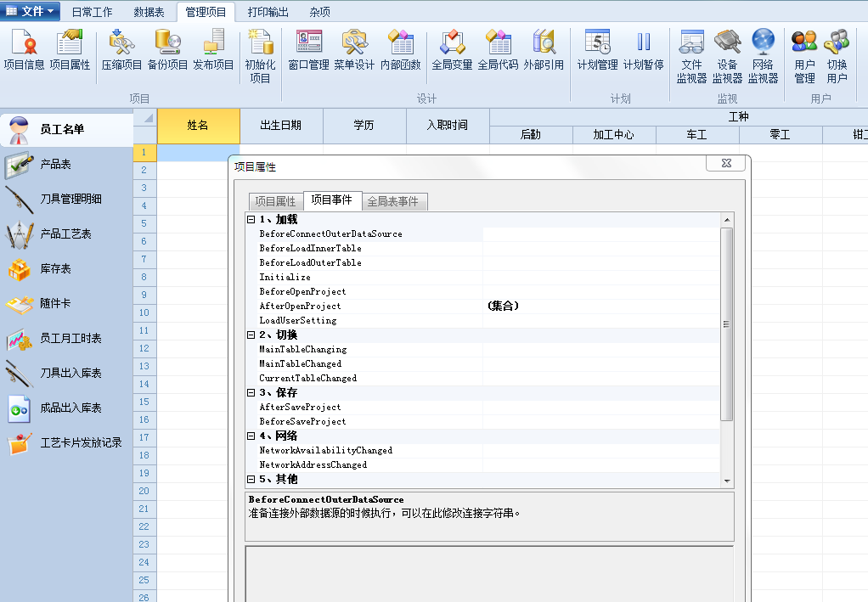Open the 文件 dropdown menu
The image size is (868, 602).
[31, 11]
